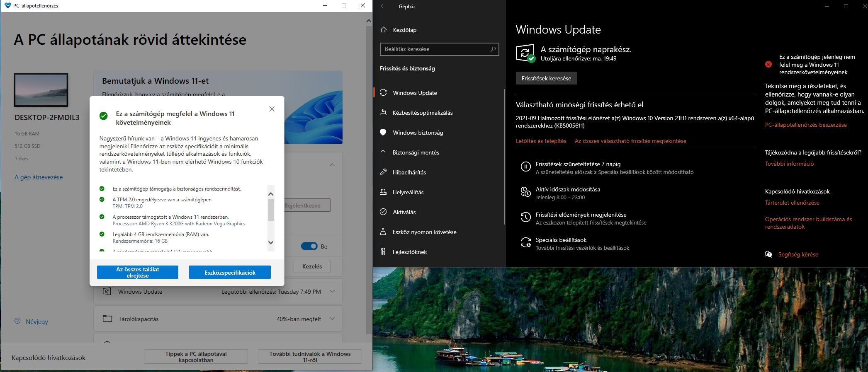Click the Speciális beállítások option text
868x372 pixels.
561,240
